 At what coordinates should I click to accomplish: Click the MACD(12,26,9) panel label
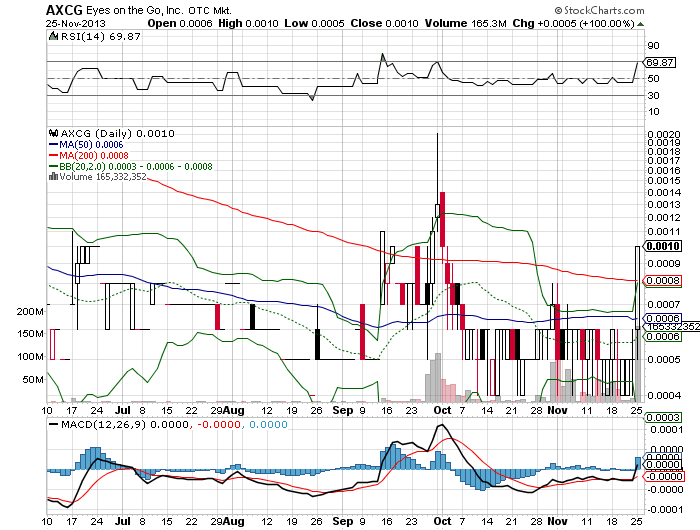click(104, 424)
